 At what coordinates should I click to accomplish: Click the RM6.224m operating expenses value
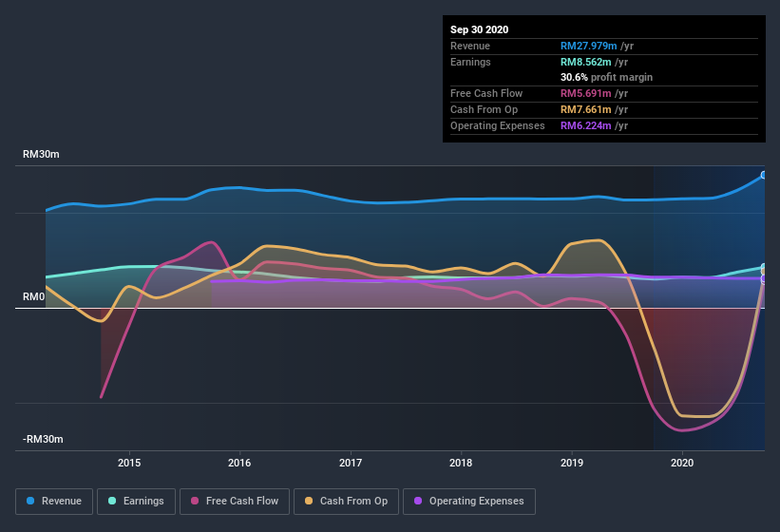pos(585,125)
